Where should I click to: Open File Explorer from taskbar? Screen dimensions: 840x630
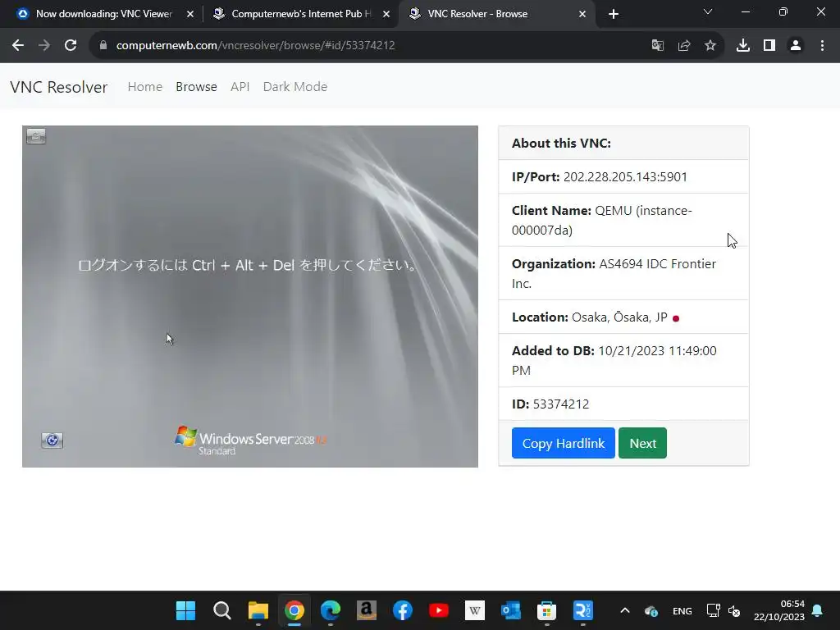point(258,610)
